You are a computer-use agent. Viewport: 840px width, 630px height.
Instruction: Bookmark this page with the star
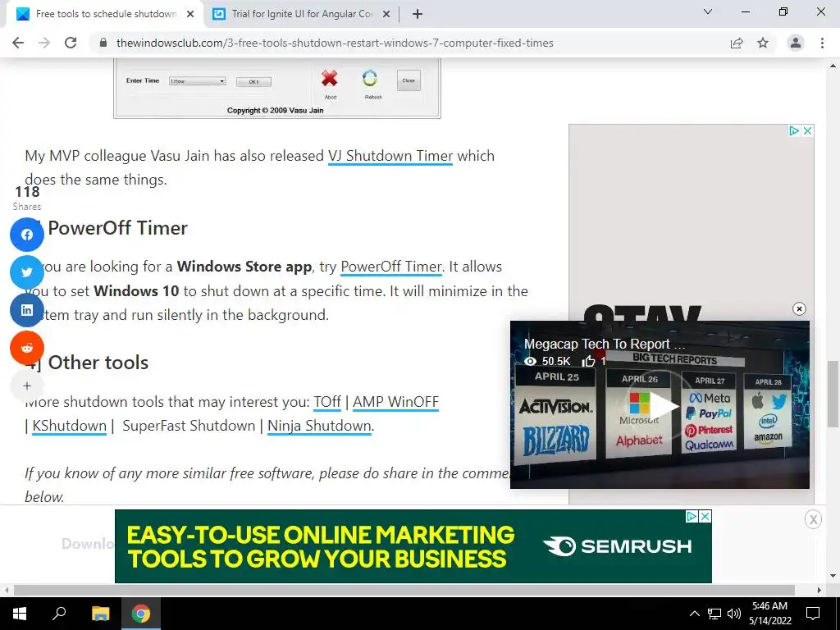(x=763, y=43)
